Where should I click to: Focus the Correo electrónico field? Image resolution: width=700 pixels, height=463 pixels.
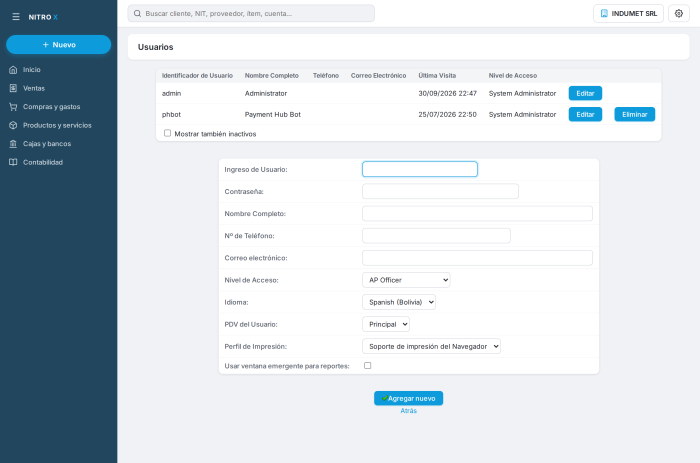click(477, 258)
